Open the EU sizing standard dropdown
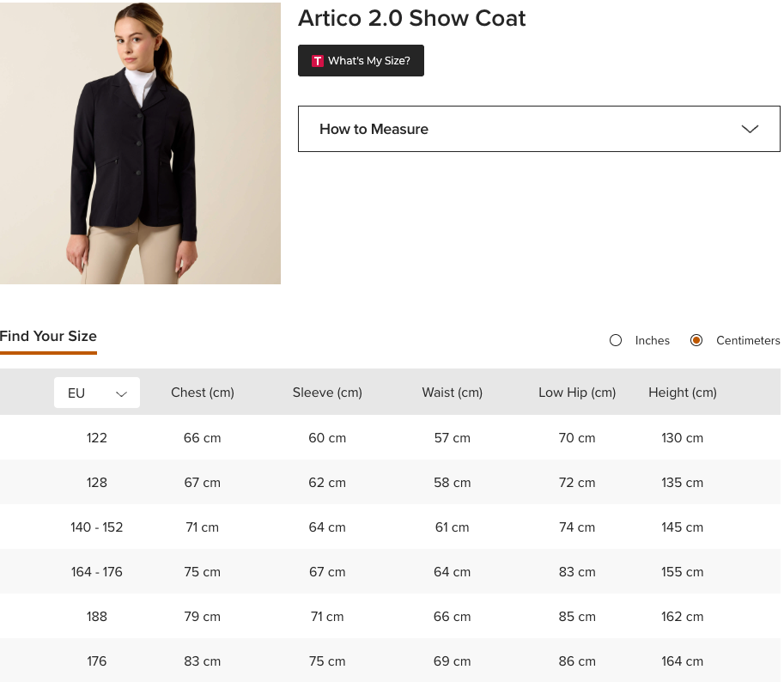The image size is (784, 682). (97, 392)
